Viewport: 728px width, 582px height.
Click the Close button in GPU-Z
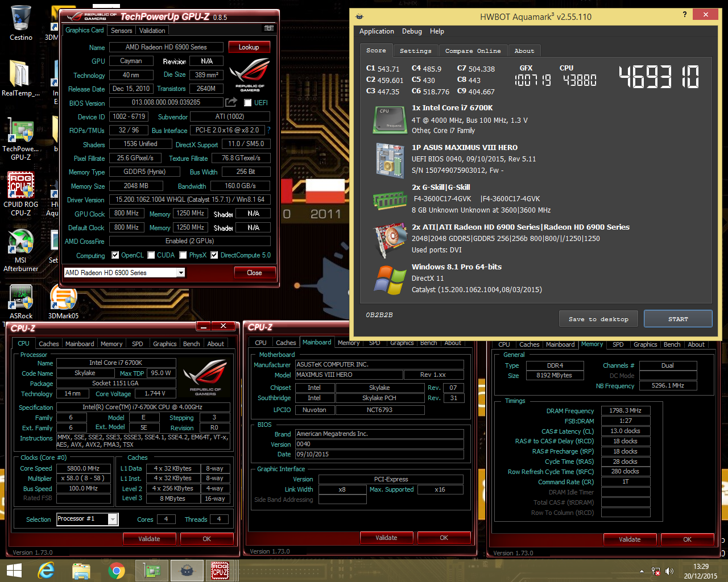(254, 273)
